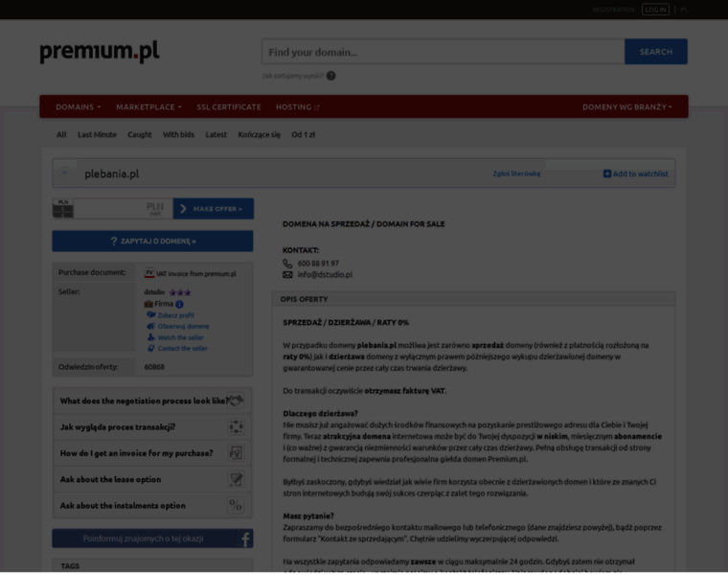Click Zgłoś literówkę link
The height and width of the screenshot is (575, 728).
516,173
